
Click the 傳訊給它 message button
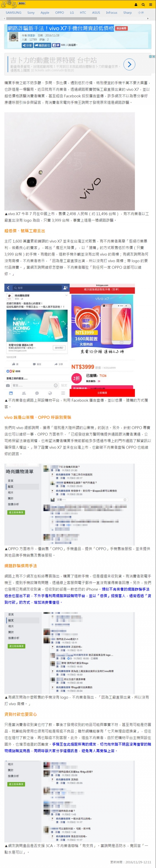[42, 45]
